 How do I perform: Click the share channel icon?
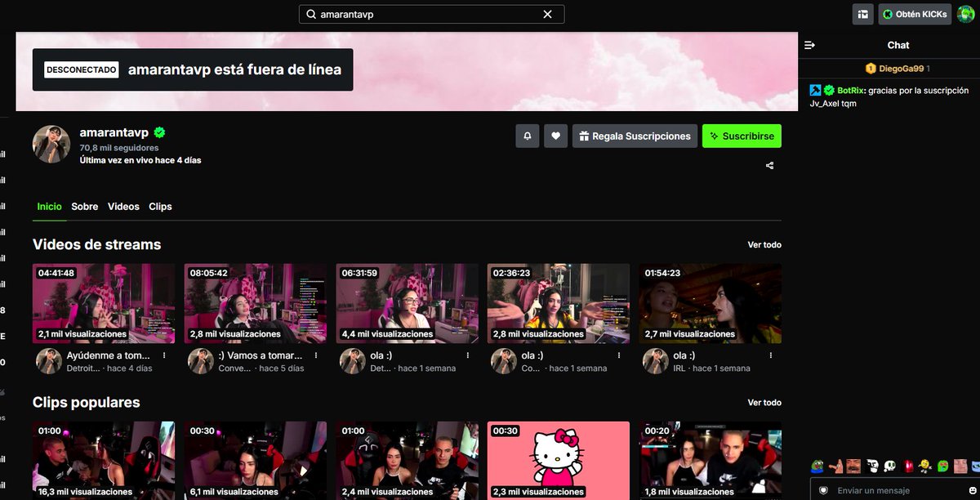click(x=770, y=166)
